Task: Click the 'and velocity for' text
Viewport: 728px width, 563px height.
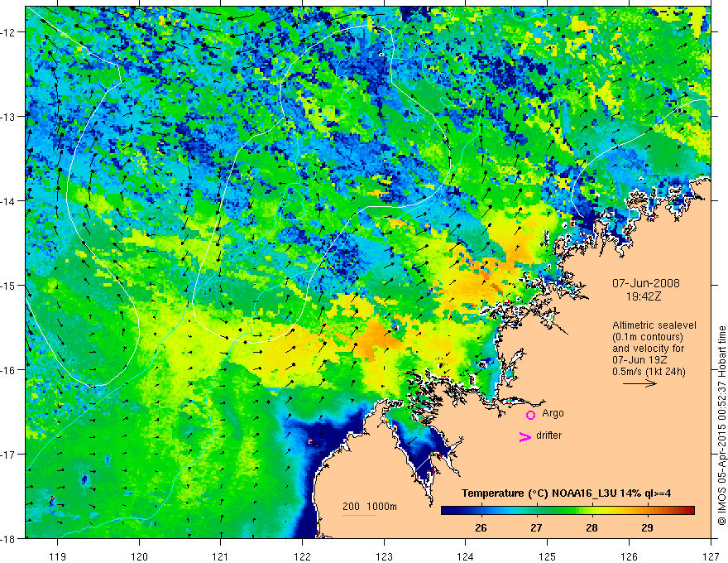Action: coord(648,349)
